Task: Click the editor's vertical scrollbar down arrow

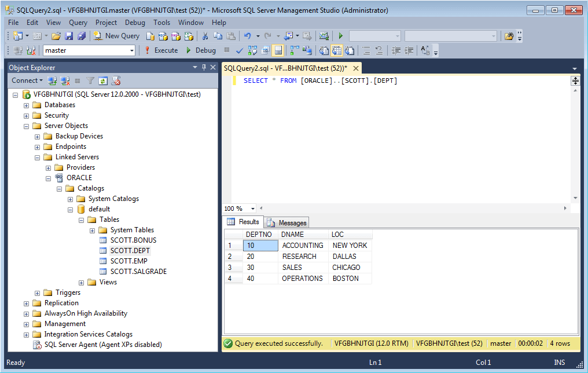Action: click(x=575, y=198)
